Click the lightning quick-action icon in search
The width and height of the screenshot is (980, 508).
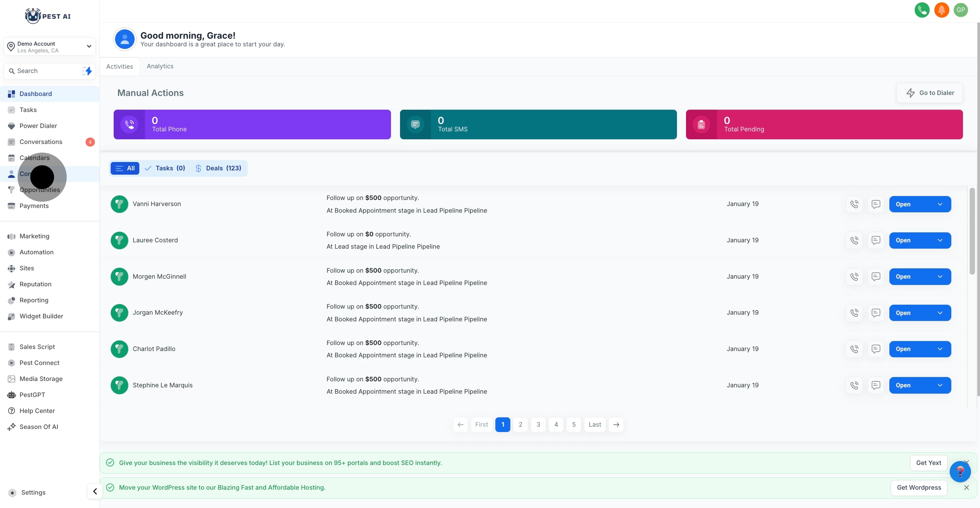tap(87, 71)
